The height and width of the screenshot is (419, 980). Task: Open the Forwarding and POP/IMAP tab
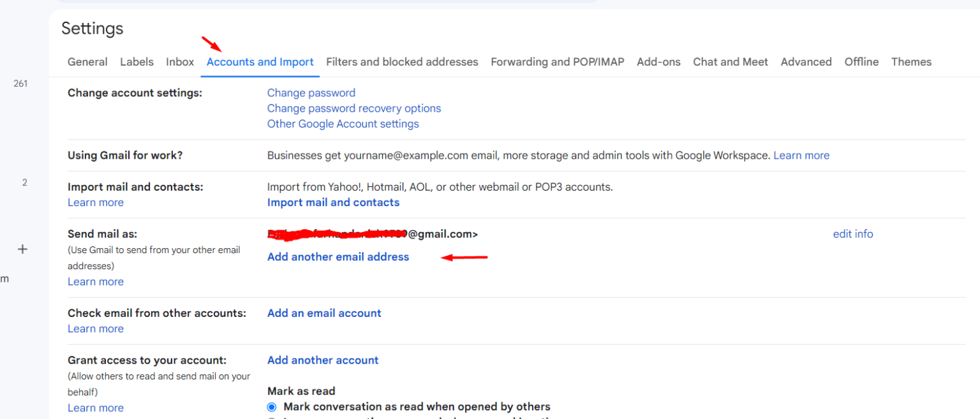point(556,61)
